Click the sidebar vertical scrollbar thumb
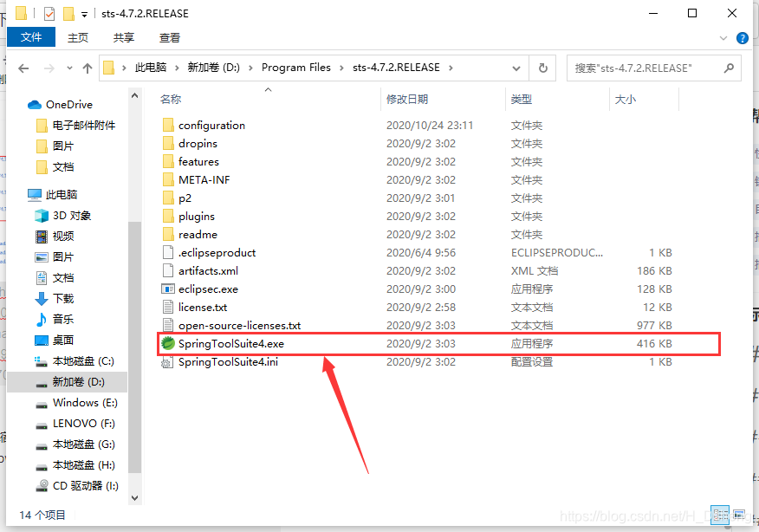The height and width of the screenshot is (532, 759). pyautogui.click(x=134, y=347)
